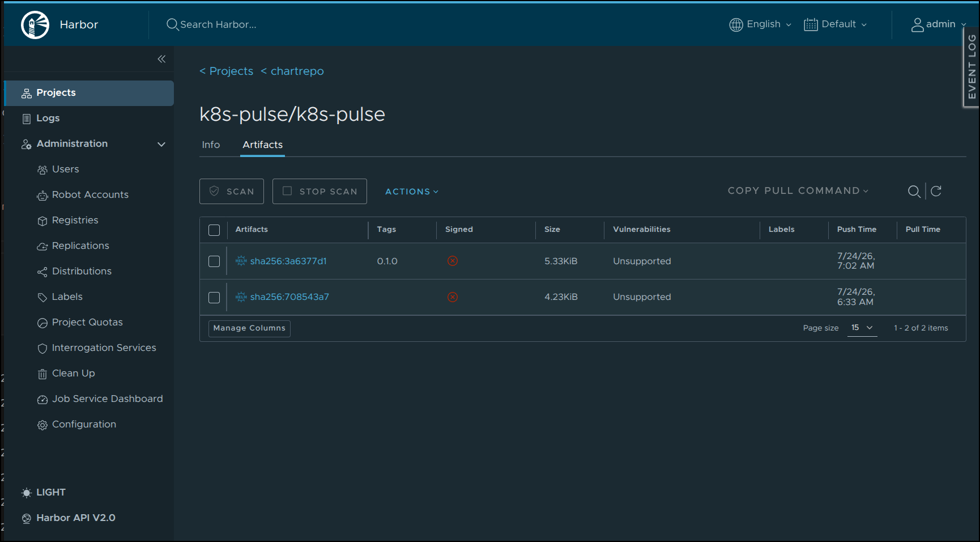Screen dimensions: 980x542
Task: Click the globe language icon
Action: (x=736, y=24)
